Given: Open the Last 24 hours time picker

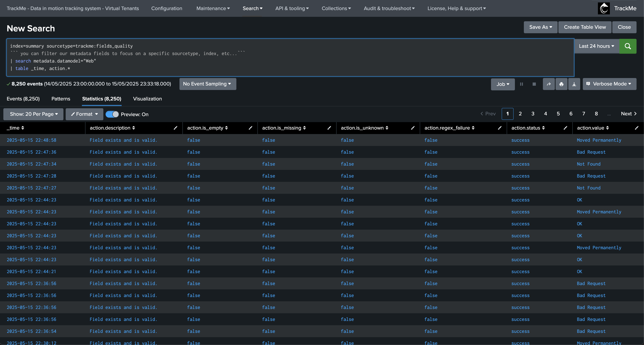Looking at the screenshot, I should coord(596,46).
